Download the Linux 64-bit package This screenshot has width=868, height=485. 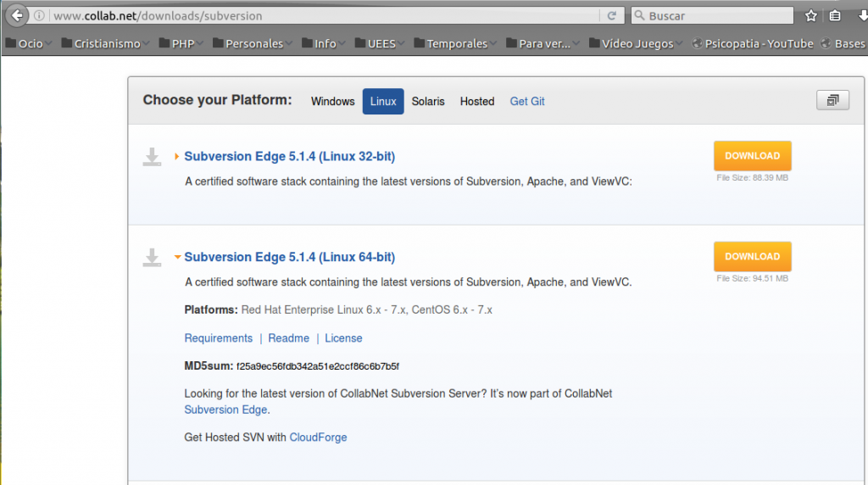(x=753, y=256)
